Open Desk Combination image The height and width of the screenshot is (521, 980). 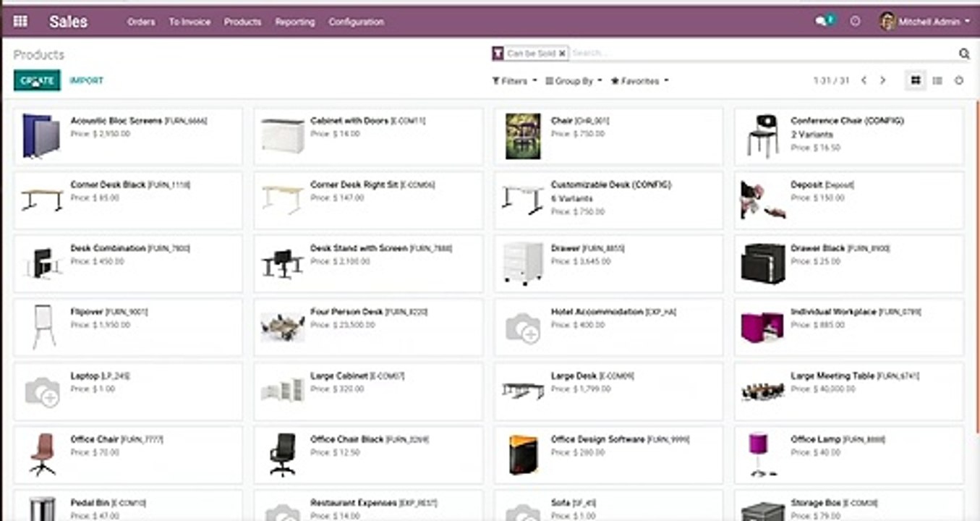pyautogui.click(x=42, y=263)
